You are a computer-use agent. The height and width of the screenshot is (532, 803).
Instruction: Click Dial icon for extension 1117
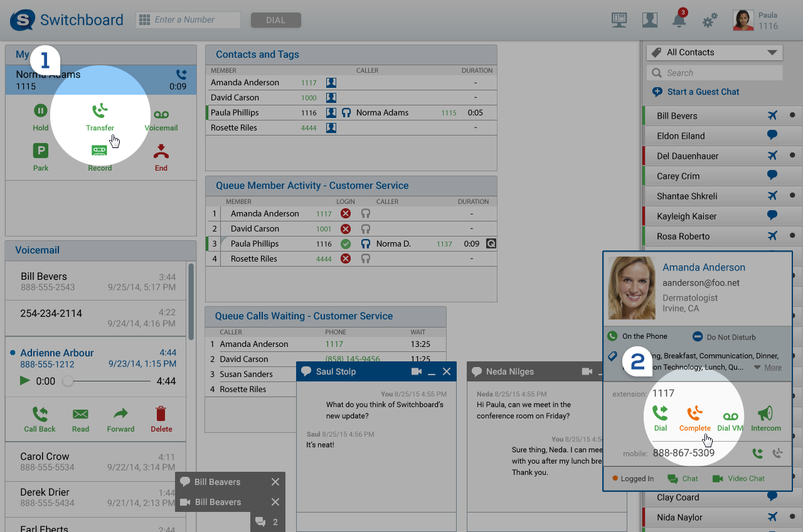(660, 413)
